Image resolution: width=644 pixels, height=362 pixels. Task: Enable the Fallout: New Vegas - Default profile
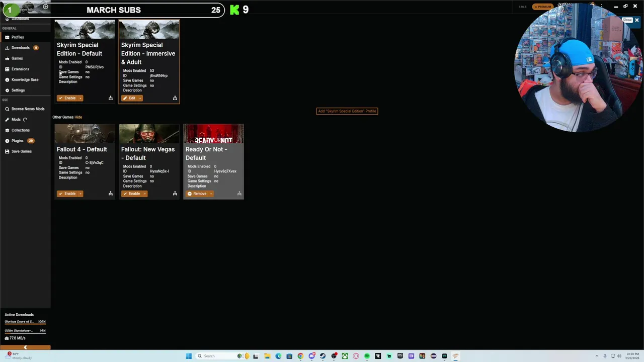131,194
